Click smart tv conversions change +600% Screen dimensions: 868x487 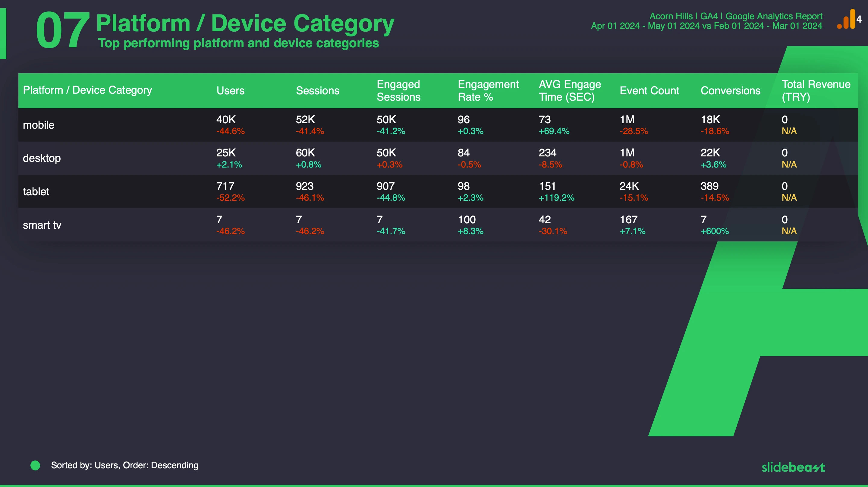coord(715,231)
